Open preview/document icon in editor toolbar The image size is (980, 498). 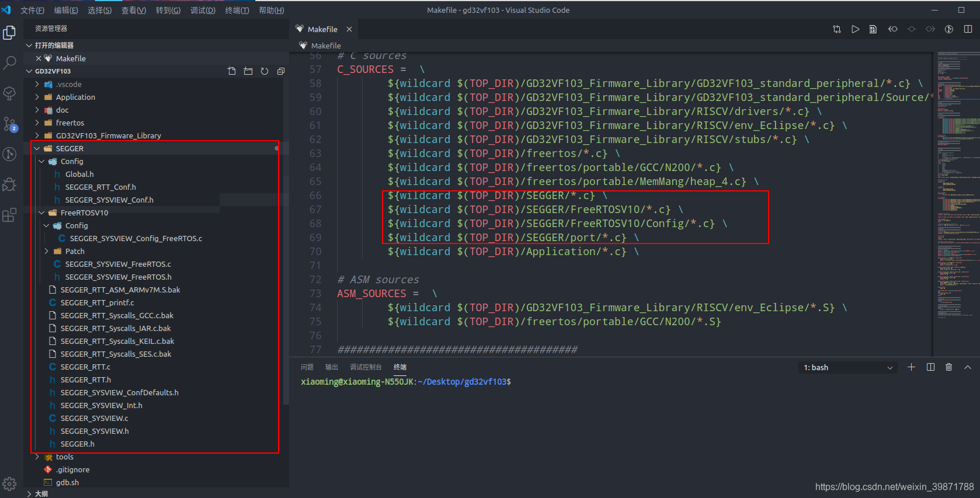coord(873,29)
